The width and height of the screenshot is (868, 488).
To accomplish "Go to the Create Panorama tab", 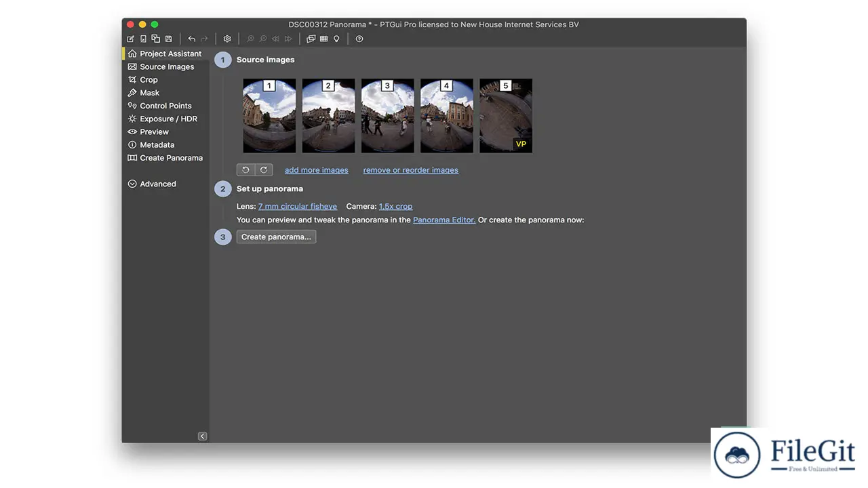I will click(x=165, y=158).
